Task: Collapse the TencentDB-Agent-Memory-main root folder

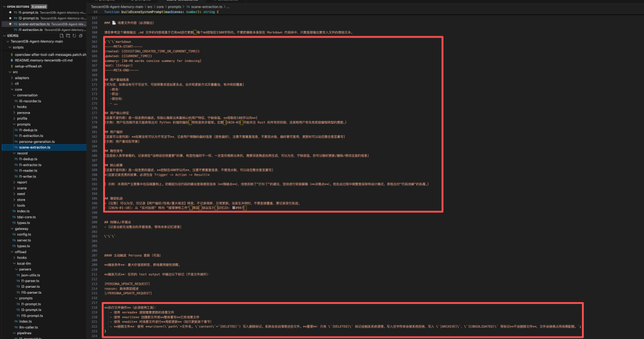Action: pos(8,42)
